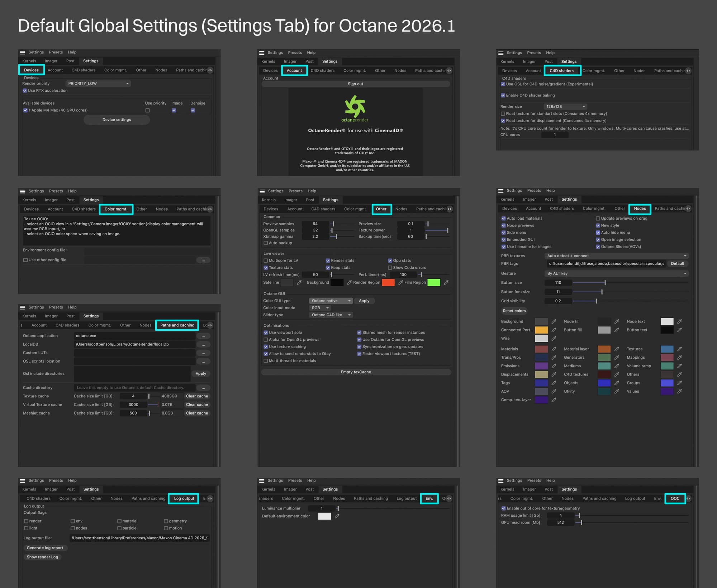Click the Empty texCache button
This screenshot has width=717, height=588.
tap(356, 372)
